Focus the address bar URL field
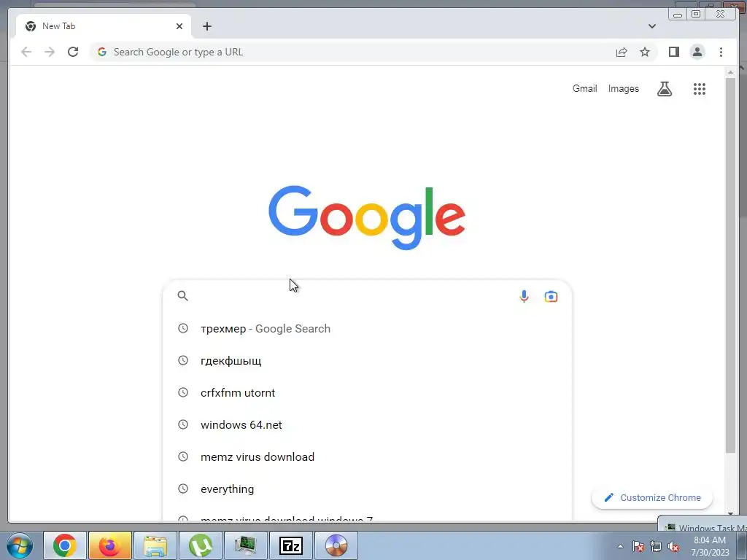This screenshot has height=560, width=747. (362, 52)
